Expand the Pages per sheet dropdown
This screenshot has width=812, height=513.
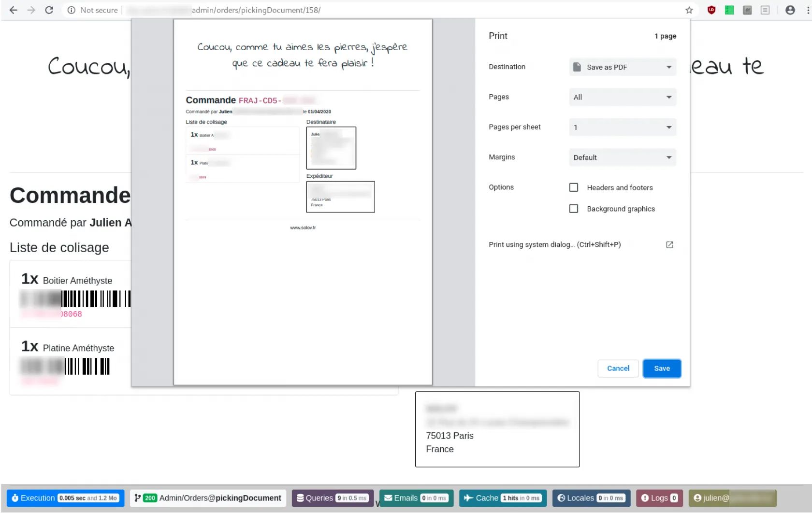622,128
